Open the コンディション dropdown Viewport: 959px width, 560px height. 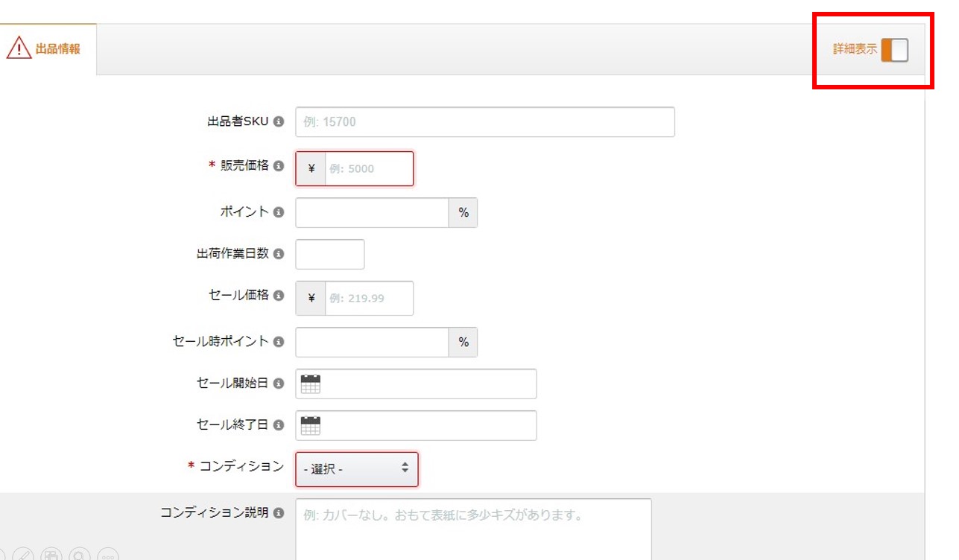[357, 469]
